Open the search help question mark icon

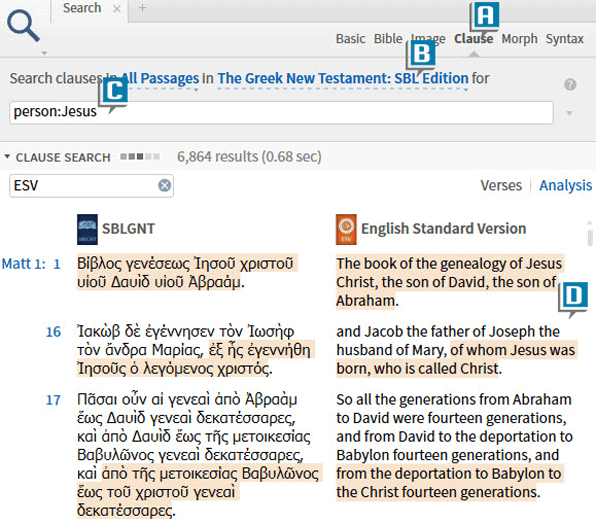point(570,84)
